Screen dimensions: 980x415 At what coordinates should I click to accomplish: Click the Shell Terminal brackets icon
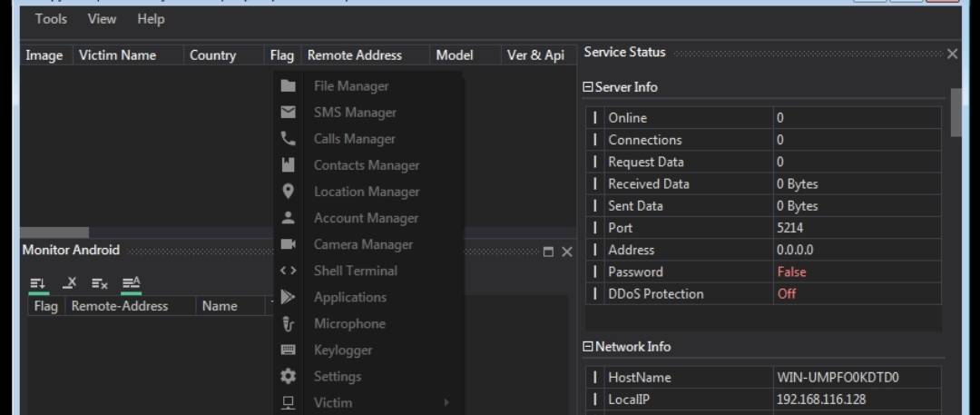(289, 271)
